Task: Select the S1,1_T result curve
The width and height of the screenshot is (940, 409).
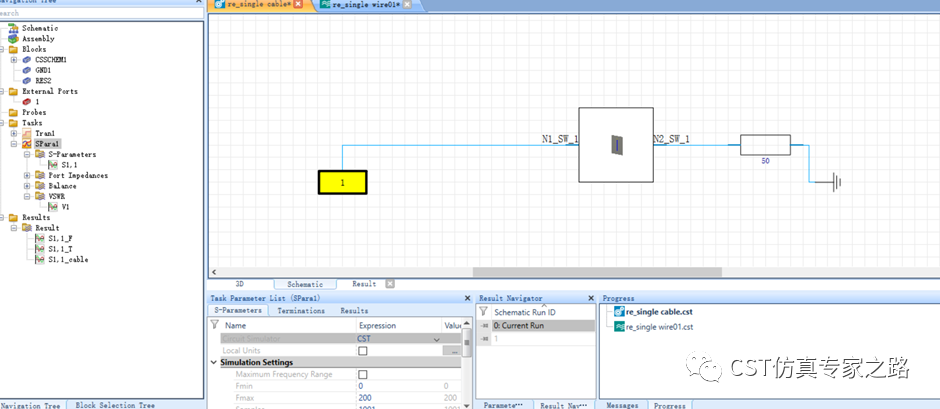Action: [x=61, y=249]
